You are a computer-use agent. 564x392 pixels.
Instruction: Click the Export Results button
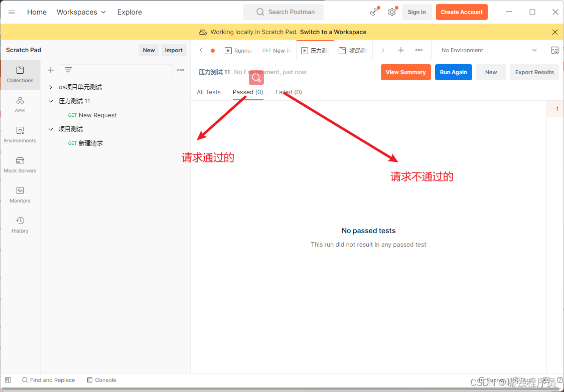pos(534,72)
